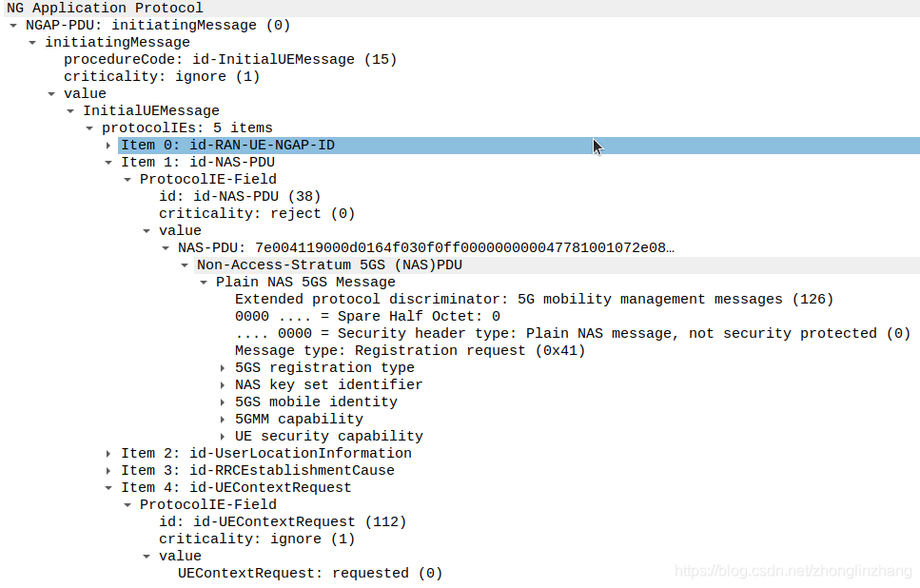Collapse protocolIEs 5 items node

click(x=89, y=127)
